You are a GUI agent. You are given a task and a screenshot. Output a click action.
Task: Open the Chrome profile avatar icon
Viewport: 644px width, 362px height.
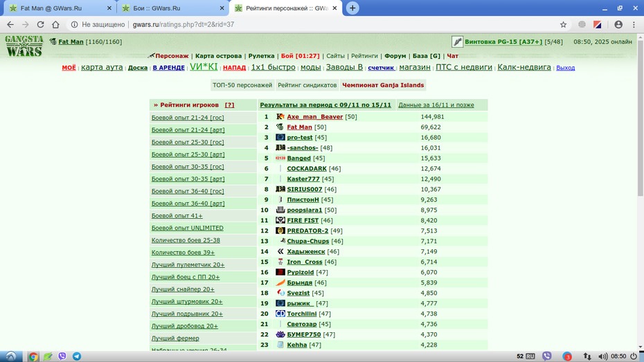(618, 25)
